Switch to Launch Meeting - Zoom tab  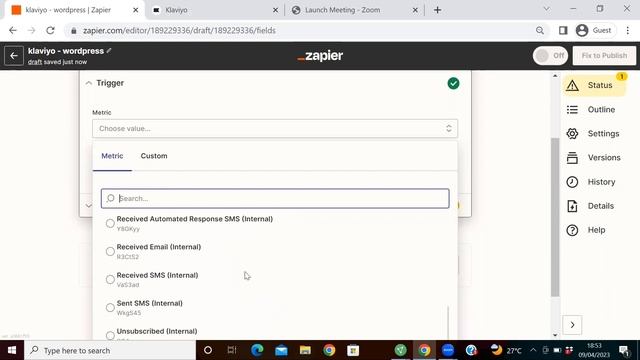pos(355,10)
